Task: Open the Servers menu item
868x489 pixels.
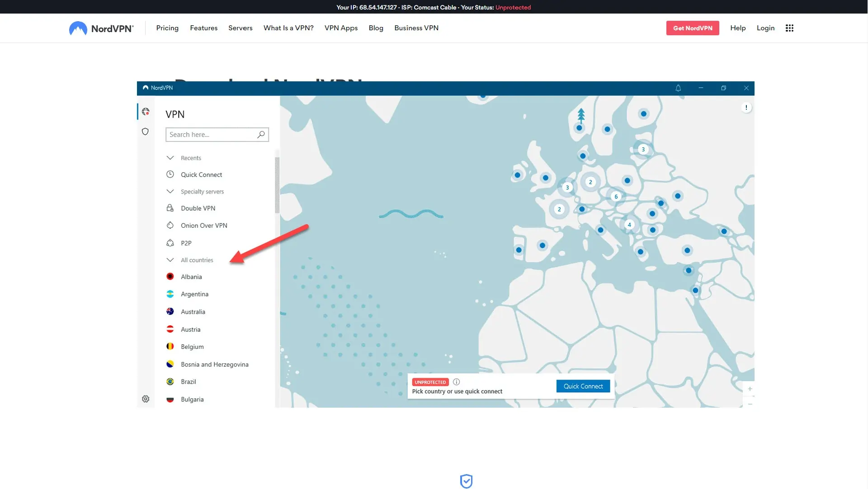Action: coord(241,28)
